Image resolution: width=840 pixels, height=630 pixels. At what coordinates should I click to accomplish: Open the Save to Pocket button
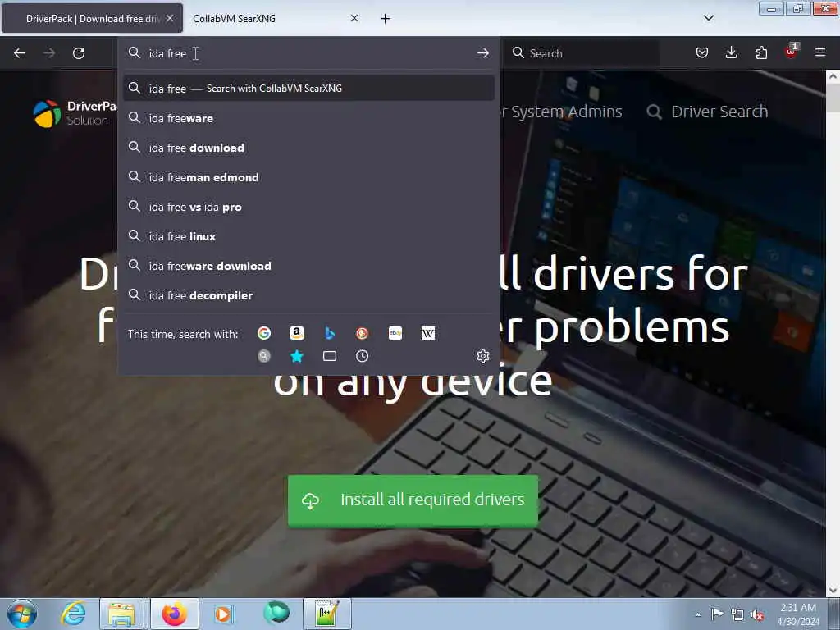702,52
